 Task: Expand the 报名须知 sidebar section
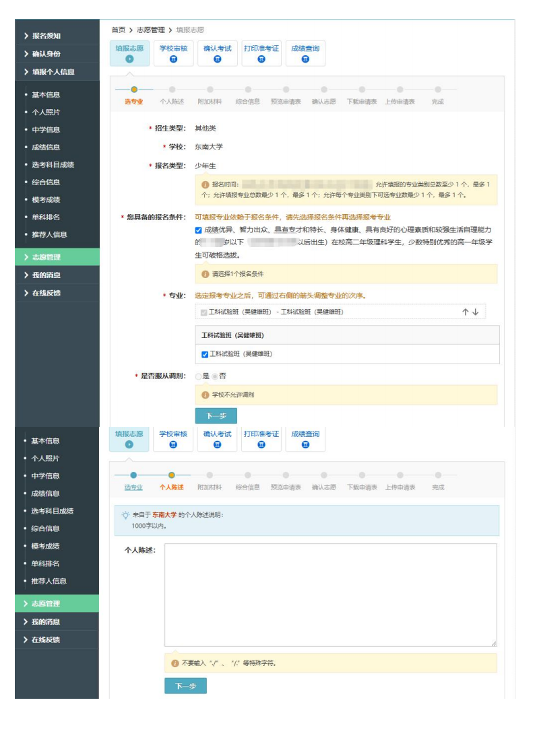coord(57,36)
